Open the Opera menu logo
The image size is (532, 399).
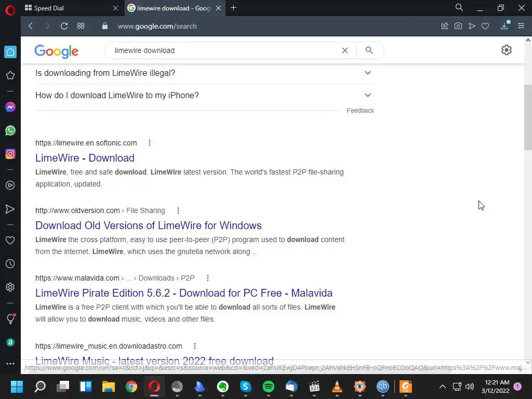[x=10, y=10]
